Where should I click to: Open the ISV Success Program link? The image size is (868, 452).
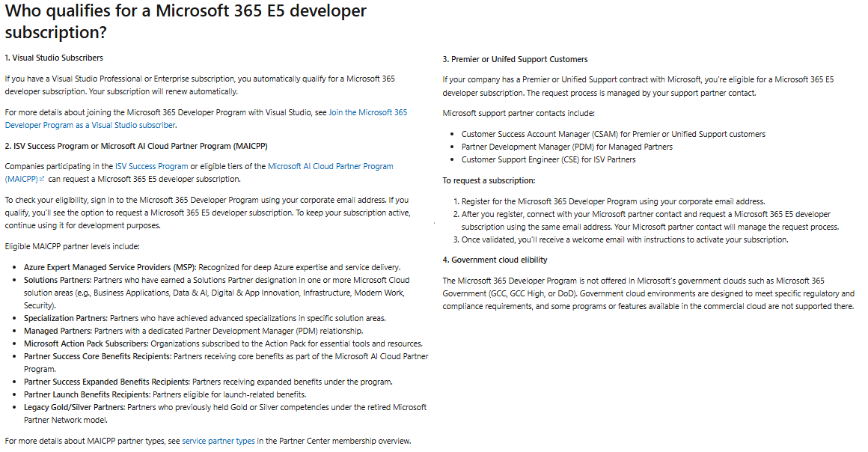[151, 166]
